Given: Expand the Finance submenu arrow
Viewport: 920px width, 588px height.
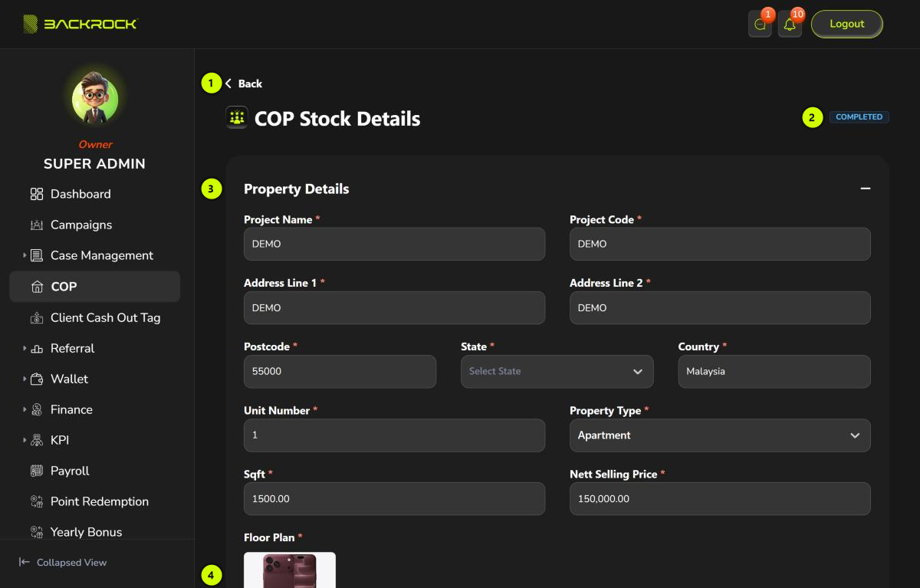Looking at the screenshot, I should pos(25,409).
